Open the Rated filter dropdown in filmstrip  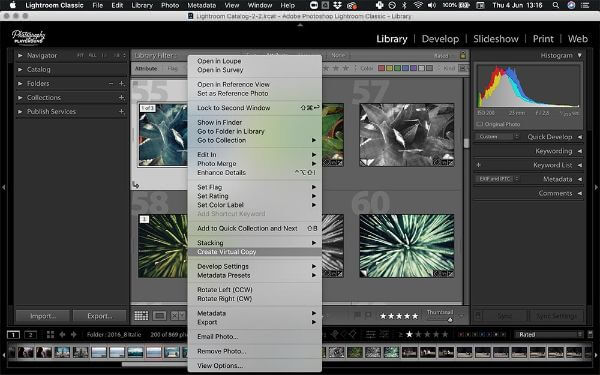(549, 335)
